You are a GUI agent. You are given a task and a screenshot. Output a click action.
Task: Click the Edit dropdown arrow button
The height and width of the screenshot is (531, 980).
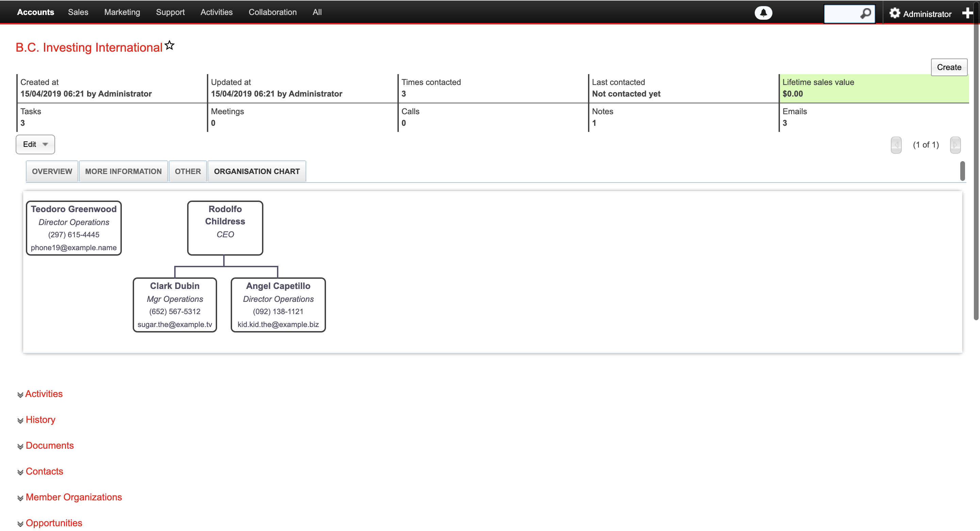pyautogui.click(x=45, y=144)
